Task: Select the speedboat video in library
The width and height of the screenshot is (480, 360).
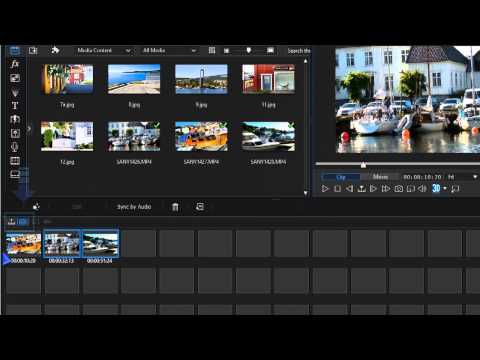Action: 268,136
